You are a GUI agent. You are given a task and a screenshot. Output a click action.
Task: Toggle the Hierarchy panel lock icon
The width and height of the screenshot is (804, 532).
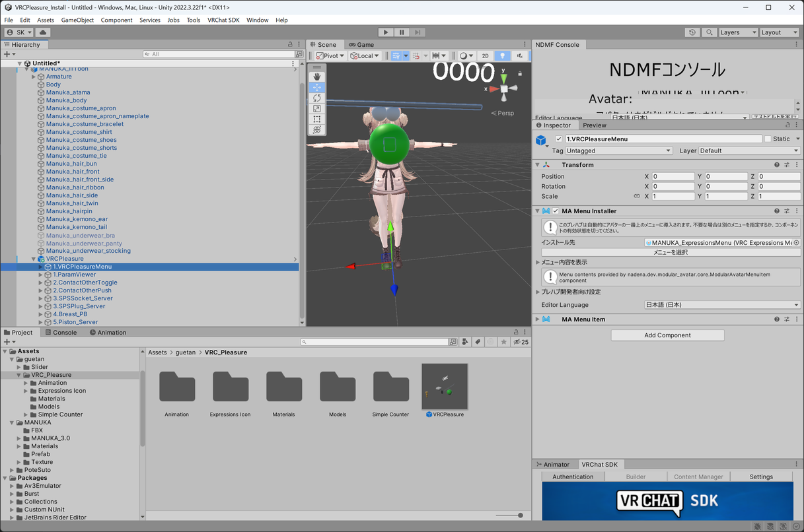tap(290, 45)
